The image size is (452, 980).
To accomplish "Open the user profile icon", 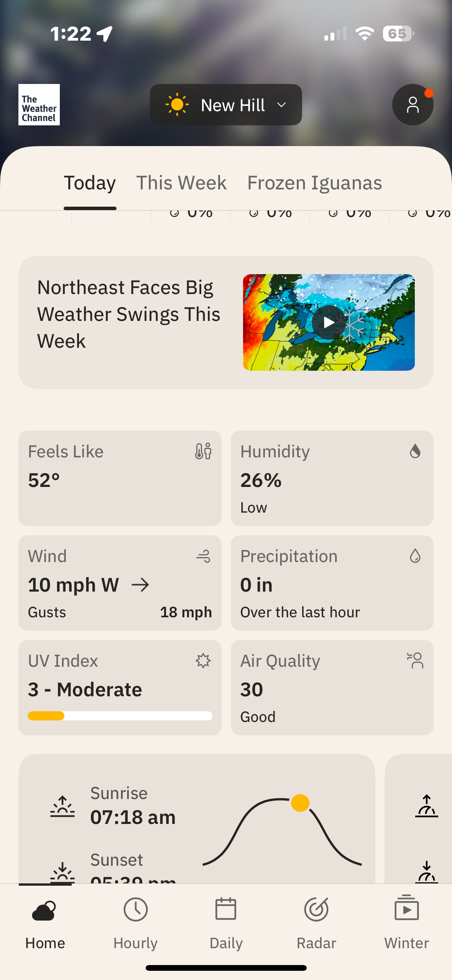I will click(x=413, y=105).
